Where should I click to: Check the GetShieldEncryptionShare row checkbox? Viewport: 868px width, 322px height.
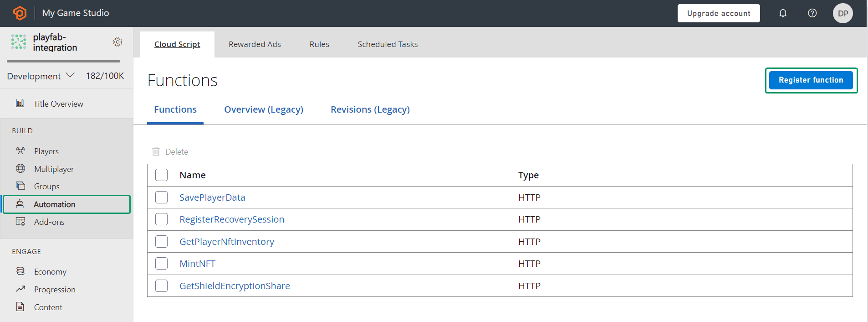tap(161, 286)
